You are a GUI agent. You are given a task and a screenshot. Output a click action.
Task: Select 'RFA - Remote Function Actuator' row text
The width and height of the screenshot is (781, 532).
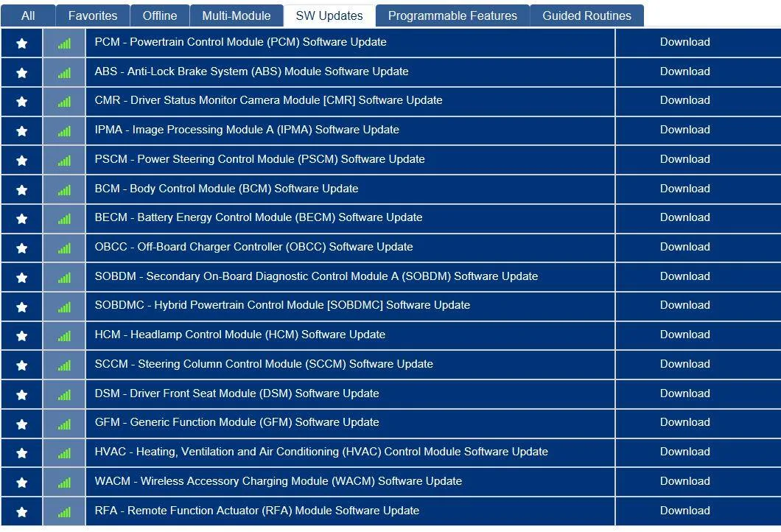(x=257, y=510)
